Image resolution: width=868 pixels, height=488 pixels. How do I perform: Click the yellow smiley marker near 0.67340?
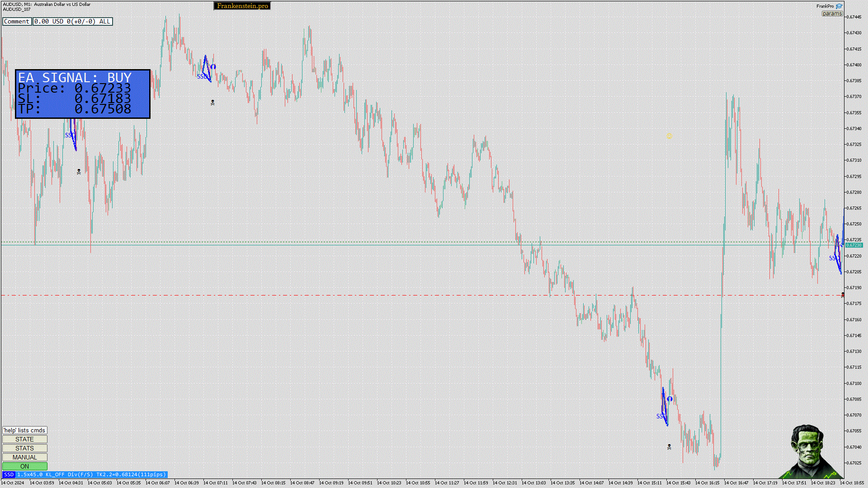[670, 136]
